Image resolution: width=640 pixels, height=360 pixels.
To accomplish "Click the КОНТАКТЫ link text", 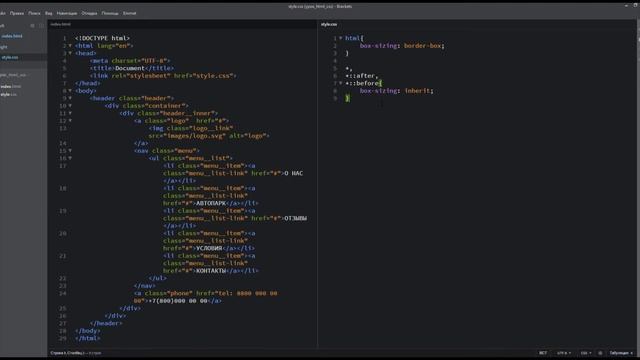I will (211, 271).
